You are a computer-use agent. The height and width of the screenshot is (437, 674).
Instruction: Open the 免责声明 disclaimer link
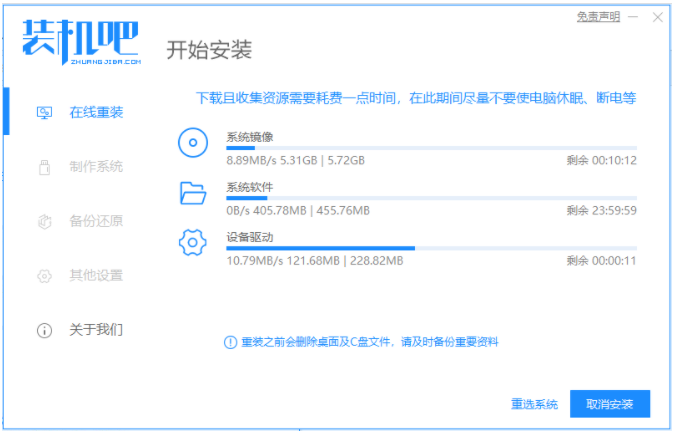pyautogui.click(x=598, y=17)
